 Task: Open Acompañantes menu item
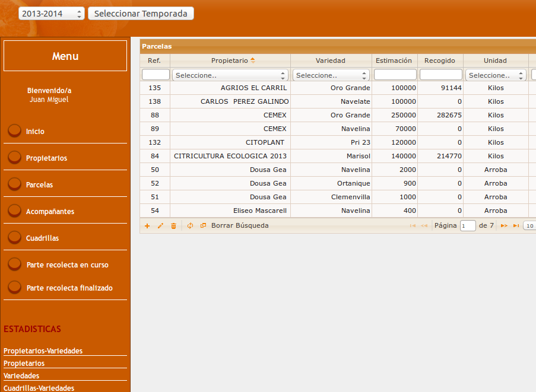coord(50,211)
